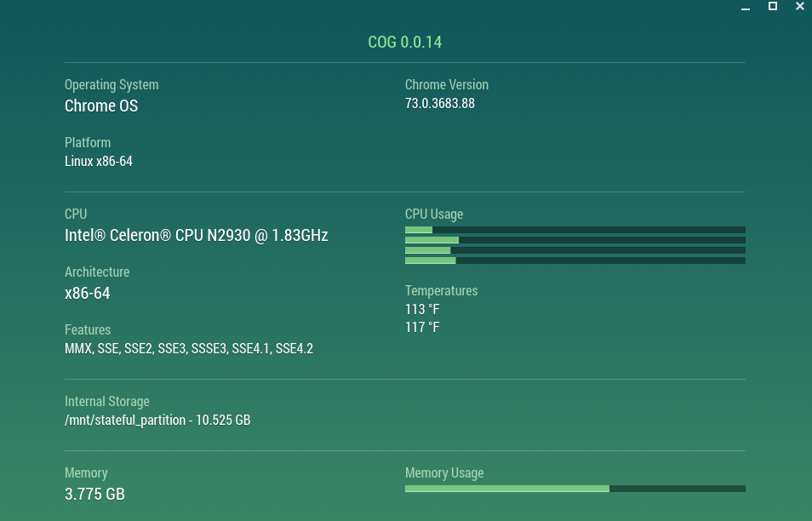Click the Intel Celeron CPU model name
812x521 pixels.
click(x=196, y=235)
